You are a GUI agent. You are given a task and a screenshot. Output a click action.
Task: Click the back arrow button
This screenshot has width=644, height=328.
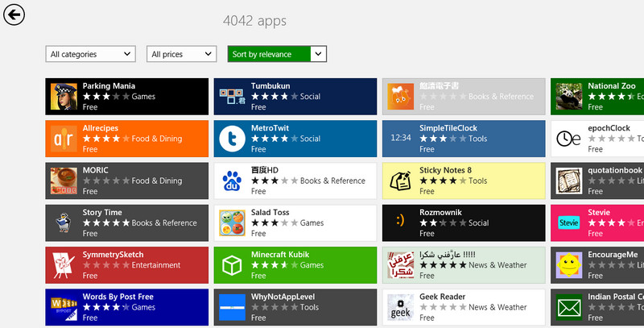coord(14,15)
